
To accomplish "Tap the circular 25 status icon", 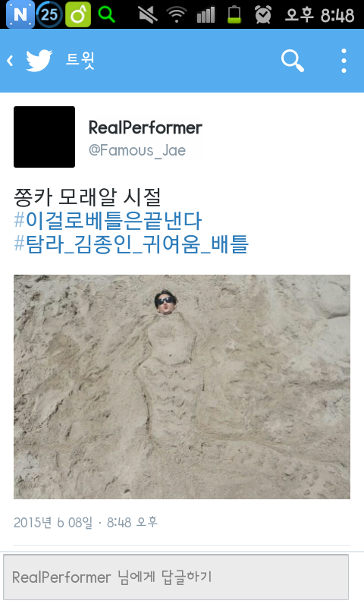I will (49, 14).
